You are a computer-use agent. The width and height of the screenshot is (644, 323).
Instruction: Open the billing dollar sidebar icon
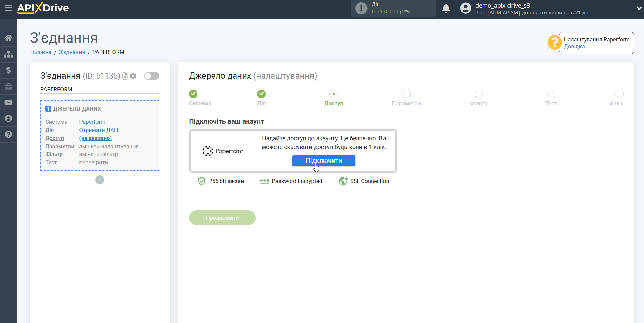[x=8, y=70]
